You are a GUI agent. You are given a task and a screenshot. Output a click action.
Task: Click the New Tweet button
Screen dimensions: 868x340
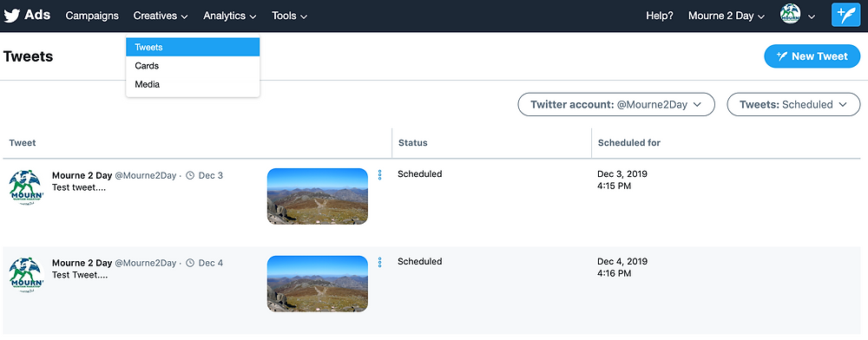point(812,56)
